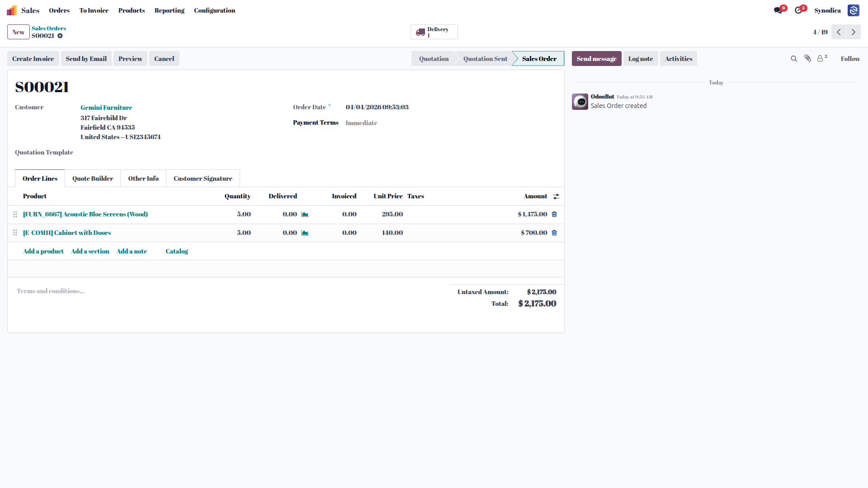The width and height of the screenshot is (868, 488).
Task: Select the Quotation Sent status stage
Action: tap(485, 59)
